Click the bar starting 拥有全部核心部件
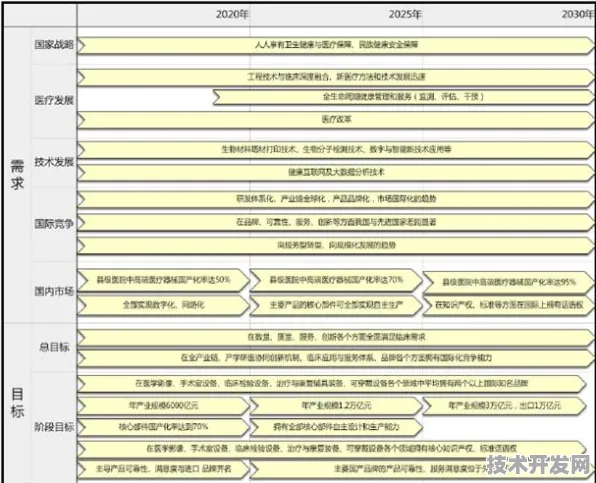596x483 pixels. pos(336,427)
